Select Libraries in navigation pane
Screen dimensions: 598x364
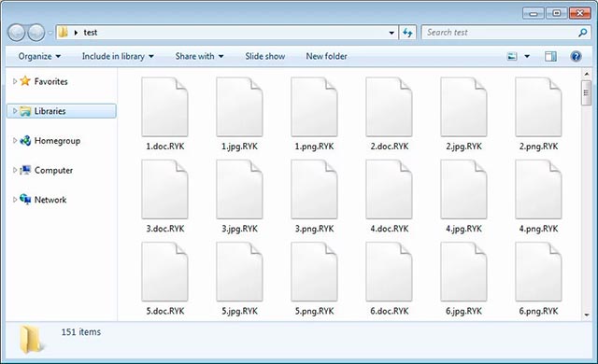click(50, 111)
